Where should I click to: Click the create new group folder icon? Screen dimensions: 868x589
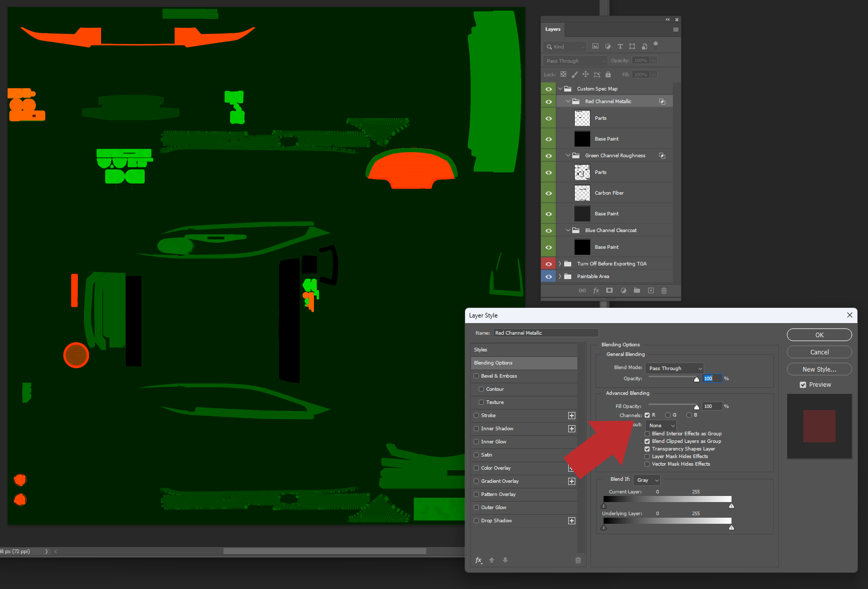pos(637,291)
